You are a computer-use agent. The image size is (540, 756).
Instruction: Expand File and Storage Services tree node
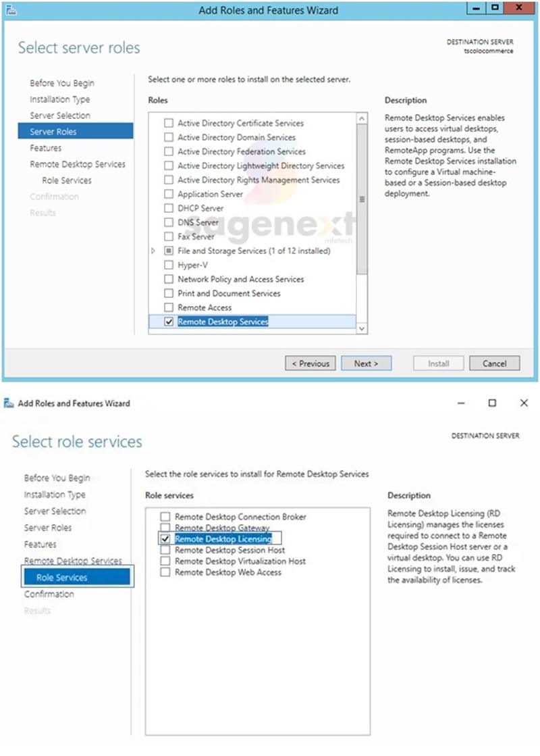[154, 251]
